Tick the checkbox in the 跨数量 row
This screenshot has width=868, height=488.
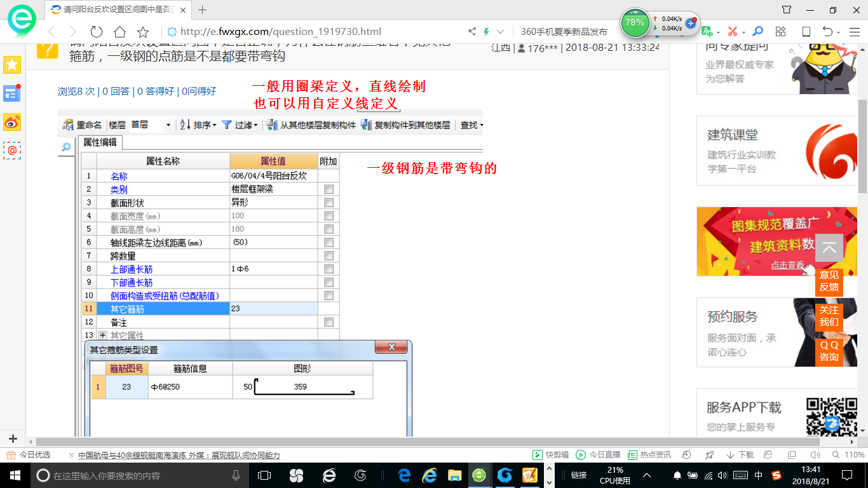[x=329, y=256]
